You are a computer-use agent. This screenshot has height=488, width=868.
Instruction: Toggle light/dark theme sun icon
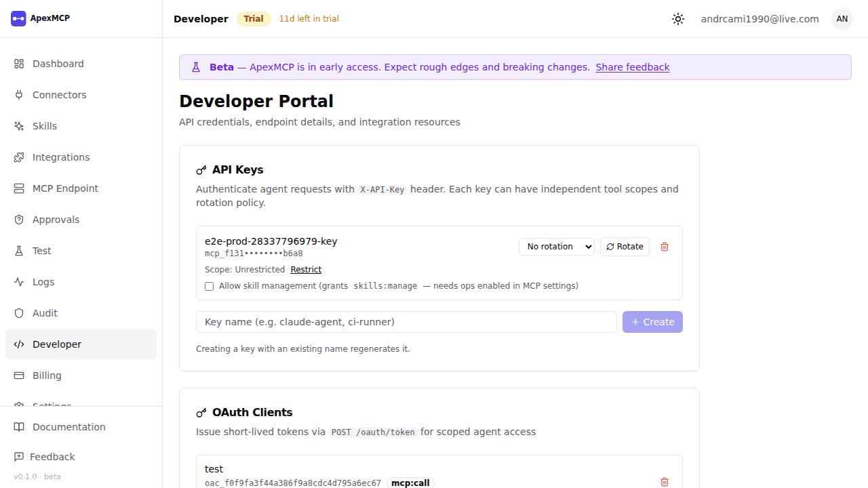(x=678, y=19)
